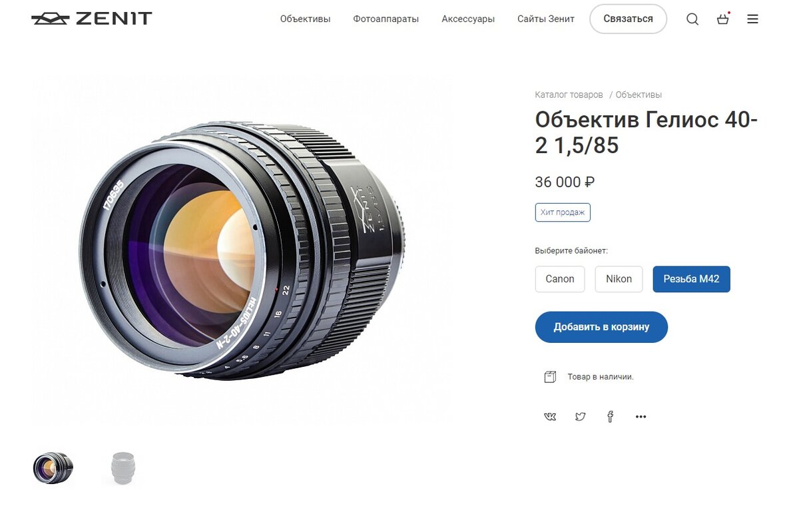Viewport: 799px width, 532px height.
Task: Select the Nikon bayonet option
Action: pos(619,279)
